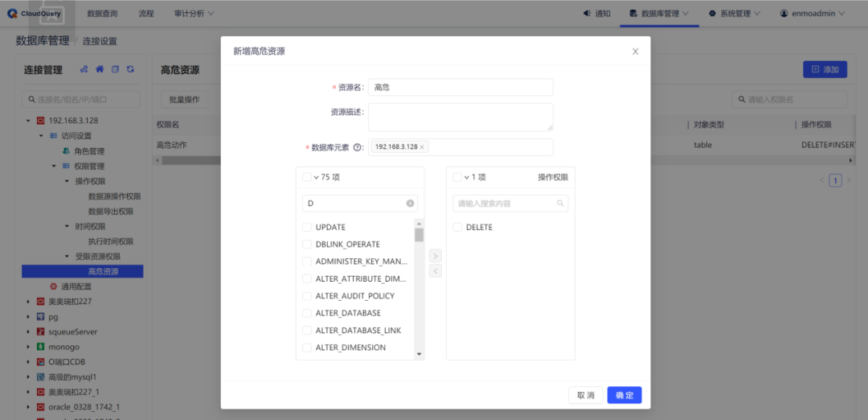Click the left list vertical scrollbar thumb
The height and width of the screenshot is (420, 868).
(419, 235)
